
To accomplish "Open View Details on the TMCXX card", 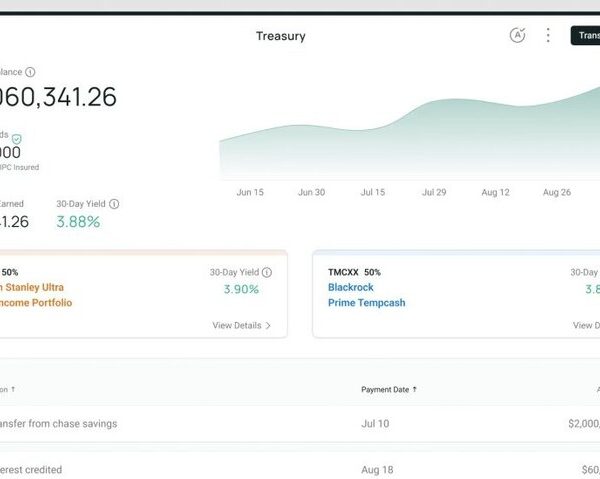I will 586,325.
